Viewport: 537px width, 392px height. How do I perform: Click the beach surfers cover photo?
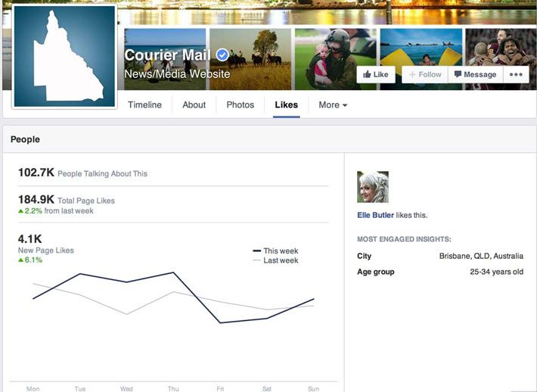tap(165, 59)
